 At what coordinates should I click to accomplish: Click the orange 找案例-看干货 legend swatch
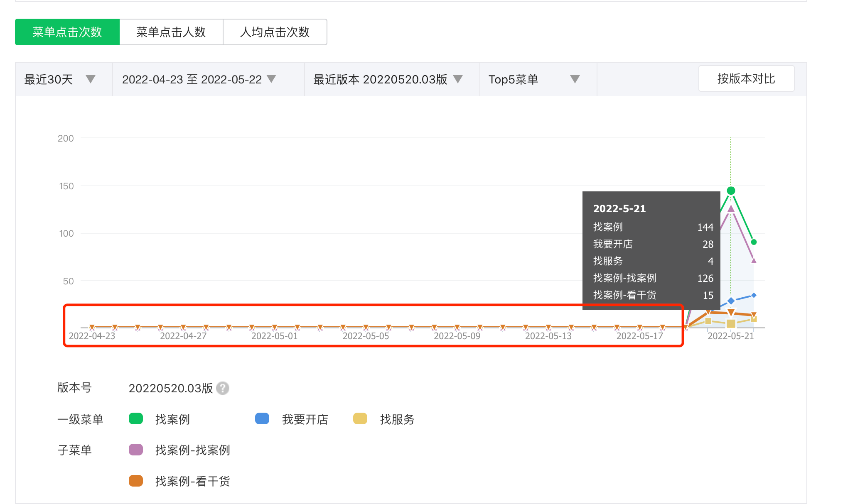136,481
